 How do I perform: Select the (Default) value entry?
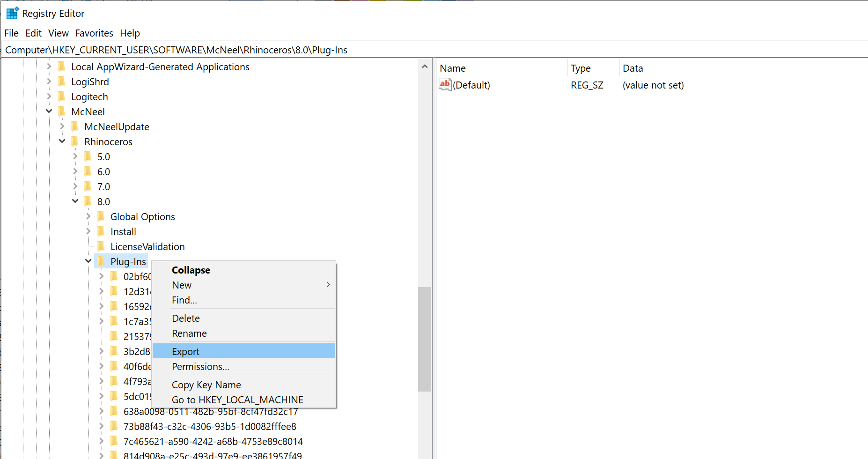pos(471,85)
